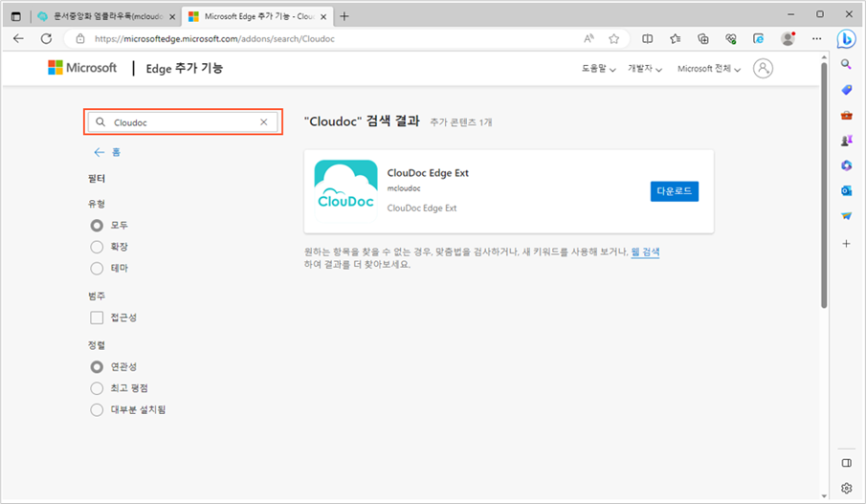Expand the Microsoft 전체 dropdown
The image size is (866, 504).
709,69
